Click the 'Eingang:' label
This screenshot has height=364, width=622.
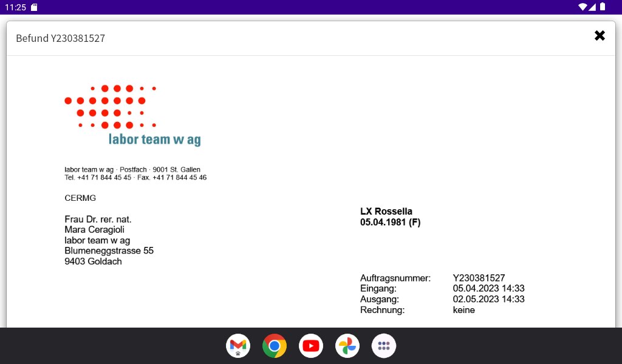pyautogui.click(x=378, y=288)
